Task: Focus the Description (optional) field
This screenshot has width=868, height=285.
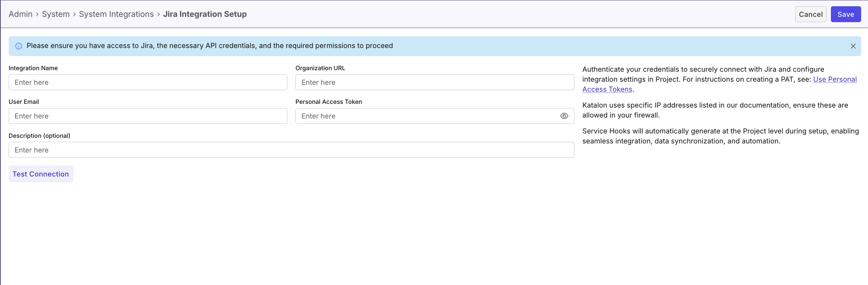Action: (291, 150)
